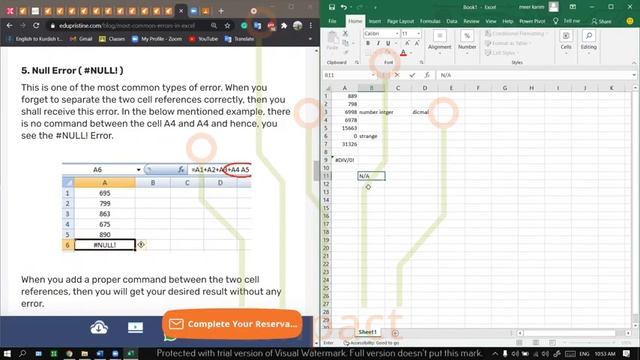Decrease font size in Excel ribbon
The height and width of the screenshot is (360, 640).
pos(417,43)
